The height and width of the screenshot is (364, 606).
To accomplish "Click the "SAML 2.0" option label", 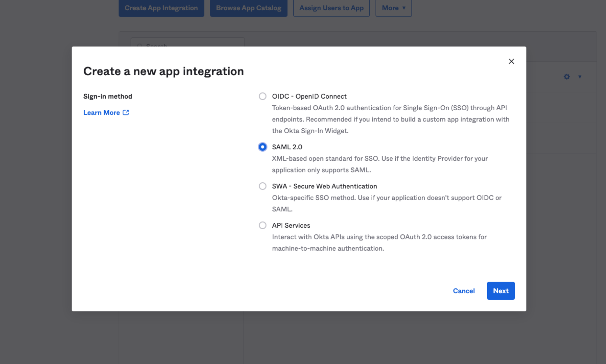I will point(287,147).
